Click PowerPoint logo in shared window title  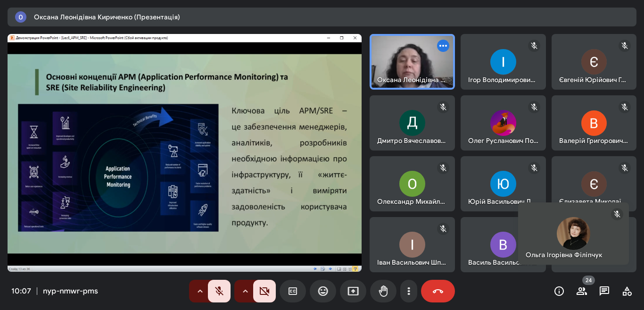[x=12, y=38]
